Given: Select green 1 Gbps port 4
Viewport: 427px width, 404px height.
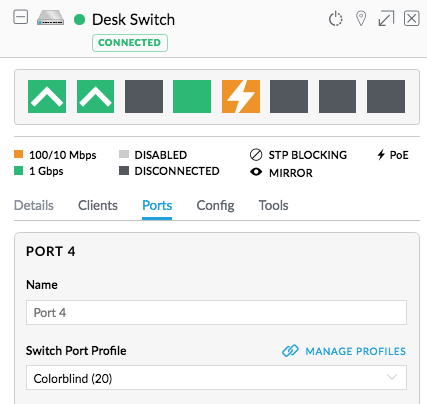Looking at the screenshot, I should pyautogui.click(x=192, y=96).
